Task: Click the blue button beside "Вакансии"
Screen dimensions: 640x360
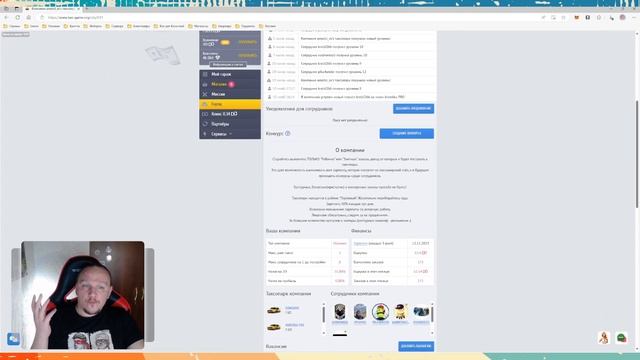Action: coord(416,346)
